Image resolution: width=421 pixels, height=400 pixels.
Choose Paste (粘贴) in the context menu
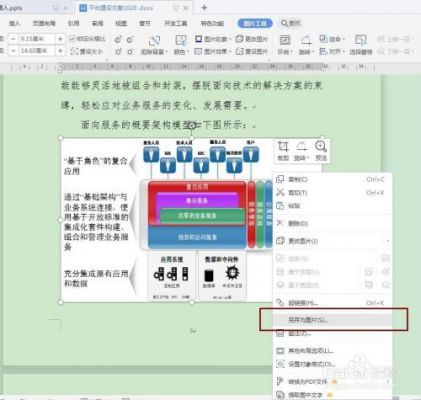click(332, 206)
